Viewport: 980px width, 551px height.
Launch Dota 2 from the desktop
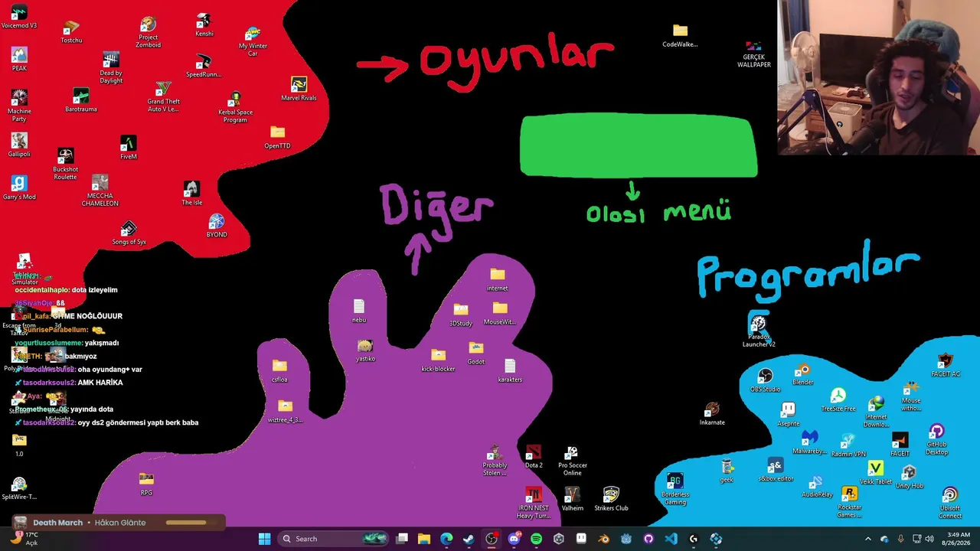coord(534,457)
